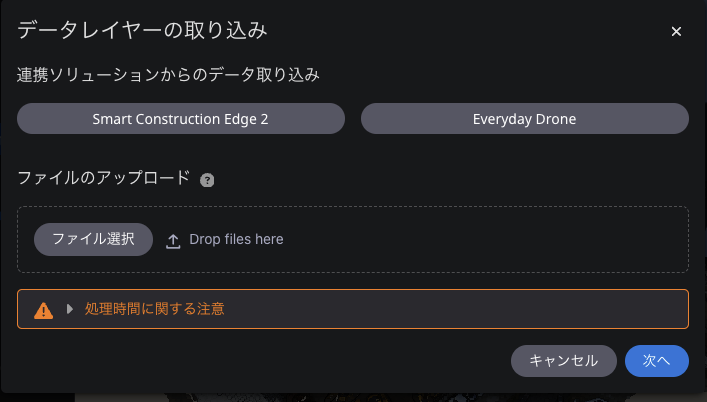This screenshot has height=402, width=707.
Task: Click the 連携ソリューションからのデータ取り込み heading
Action: tap(168, 75)
